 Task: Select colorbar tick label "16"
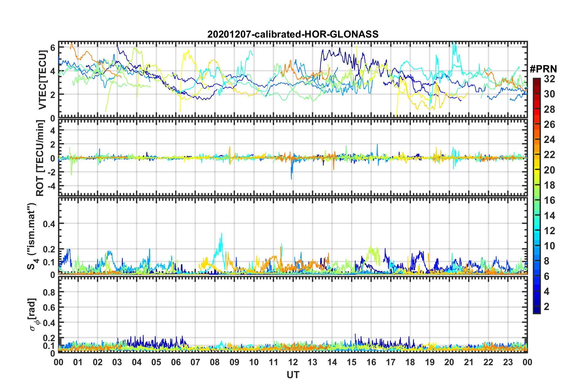click(549, 200)
